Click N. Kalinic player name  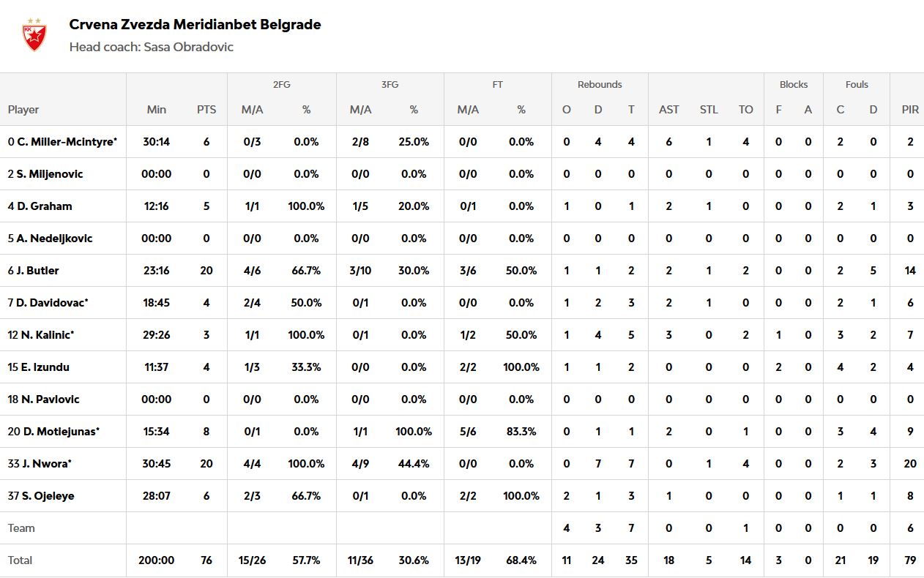(45, 335)
